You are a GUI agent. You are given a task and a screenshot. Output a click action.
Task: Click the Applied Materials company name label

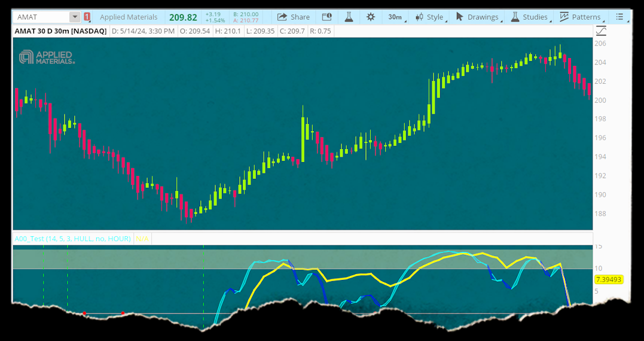(129, 17)
